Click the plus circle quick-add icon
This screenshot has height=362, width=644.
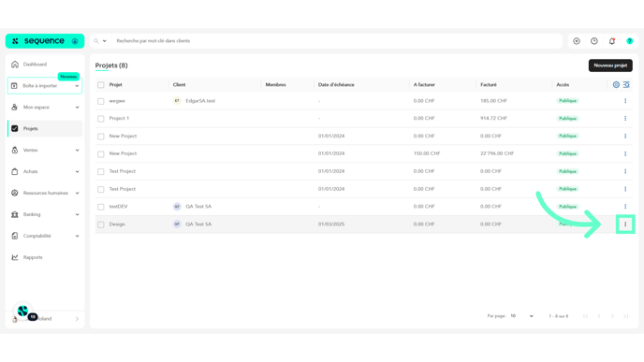tap(577, 41)
